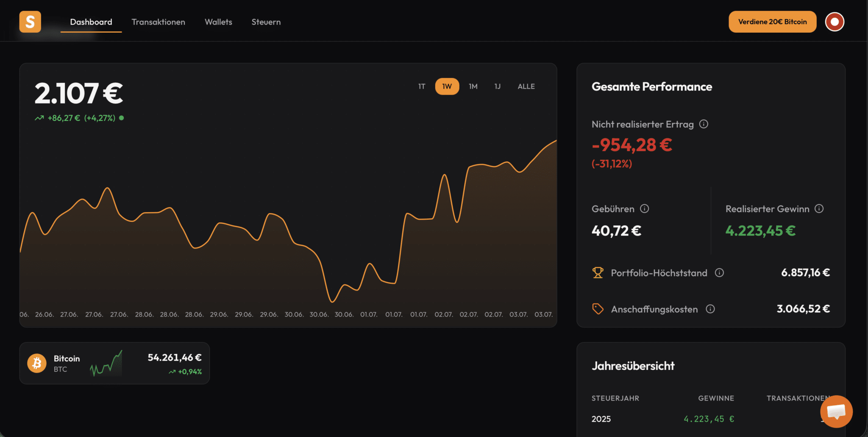Click the green live status dot
The height and width of the screenshot is (437, 868).
(x=121, y=118)
